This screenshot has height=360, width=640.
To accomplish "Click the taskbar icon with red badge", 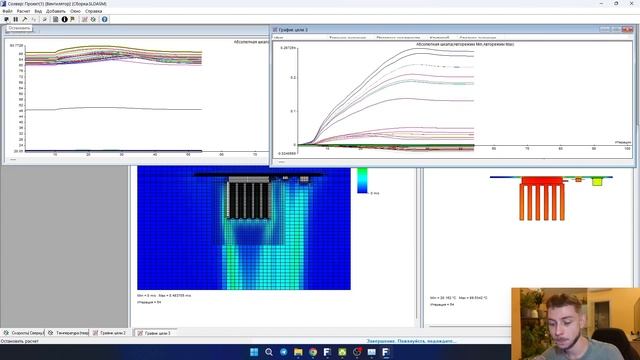I will 357,352.
